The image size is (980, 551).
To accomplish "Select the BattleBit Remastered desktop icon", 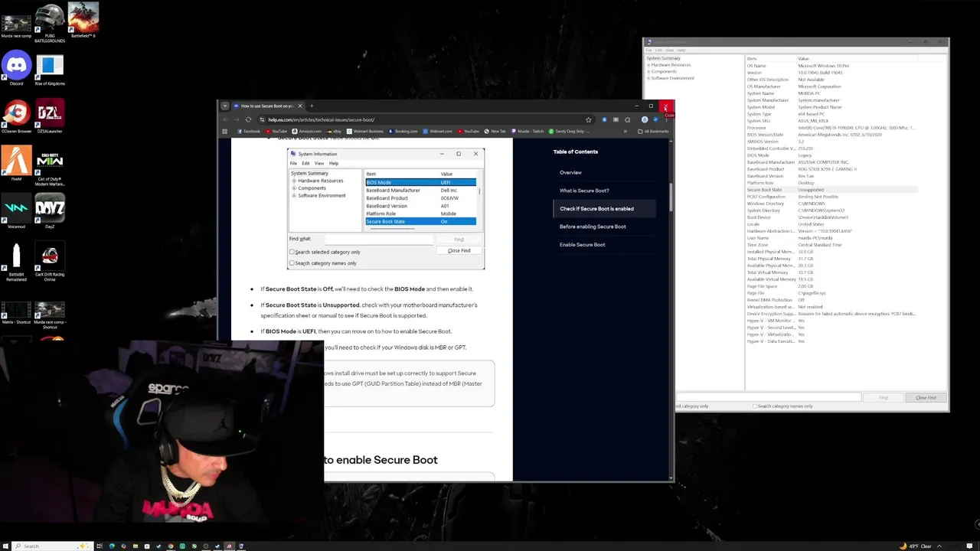I will click(16, 261).
